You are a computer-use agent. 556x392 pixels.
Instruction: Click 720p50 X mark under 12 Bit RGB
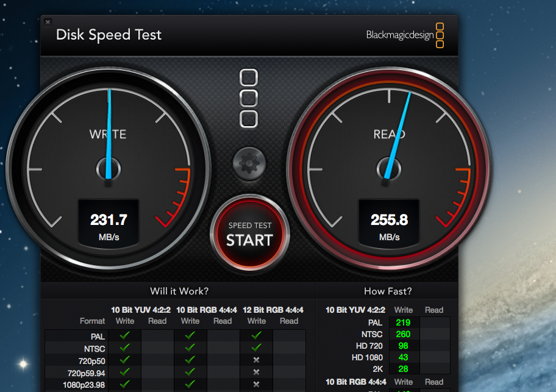pyautogui.click(x=257, y=360)
